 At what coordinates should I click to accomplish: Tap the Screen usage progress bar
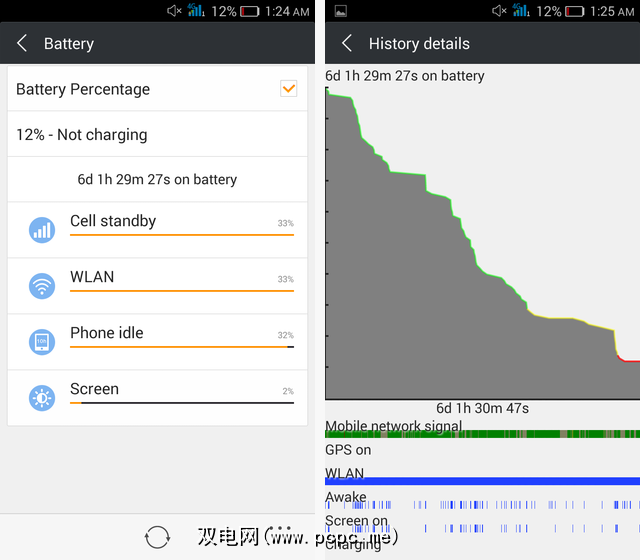(x=182, y=403)
